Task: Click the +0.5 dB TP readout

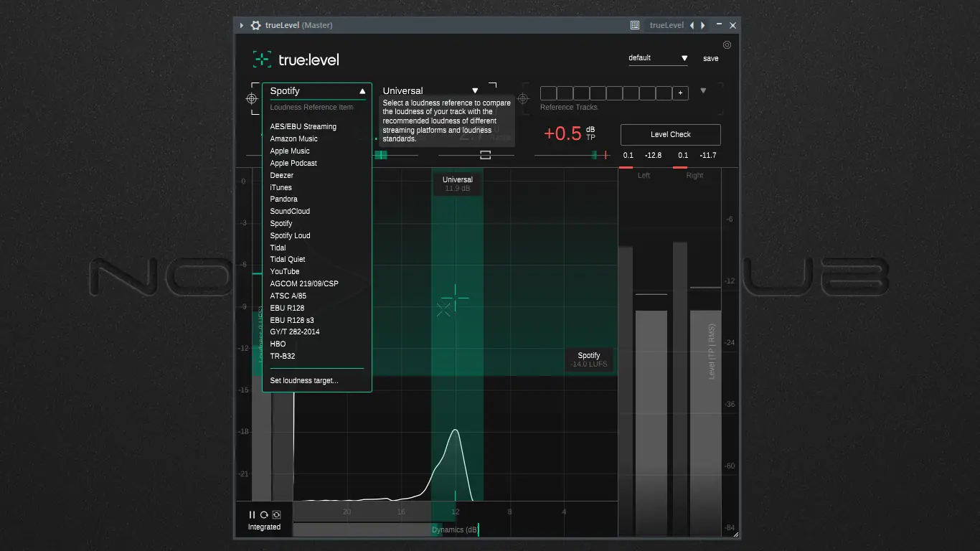Action: click(x=570, y=133)
